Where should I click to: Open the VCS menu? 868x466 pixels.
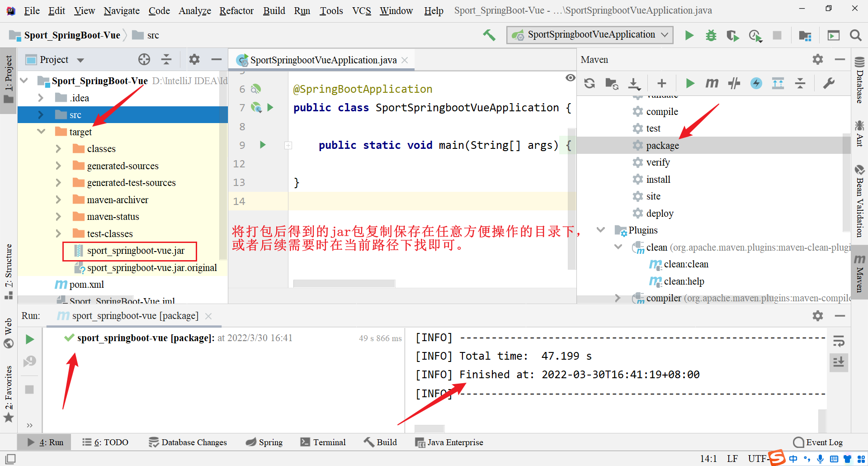click(362, 10)
